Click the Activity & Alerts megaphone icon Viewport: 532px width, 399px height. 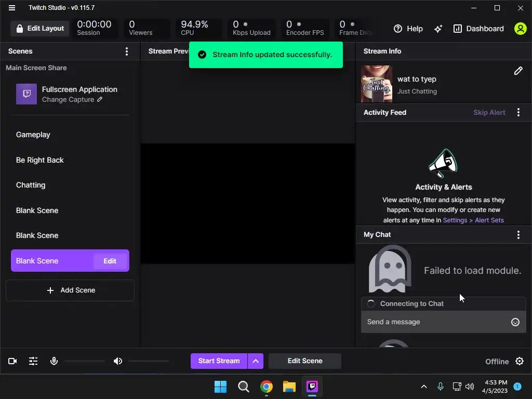tap(443, 164)
